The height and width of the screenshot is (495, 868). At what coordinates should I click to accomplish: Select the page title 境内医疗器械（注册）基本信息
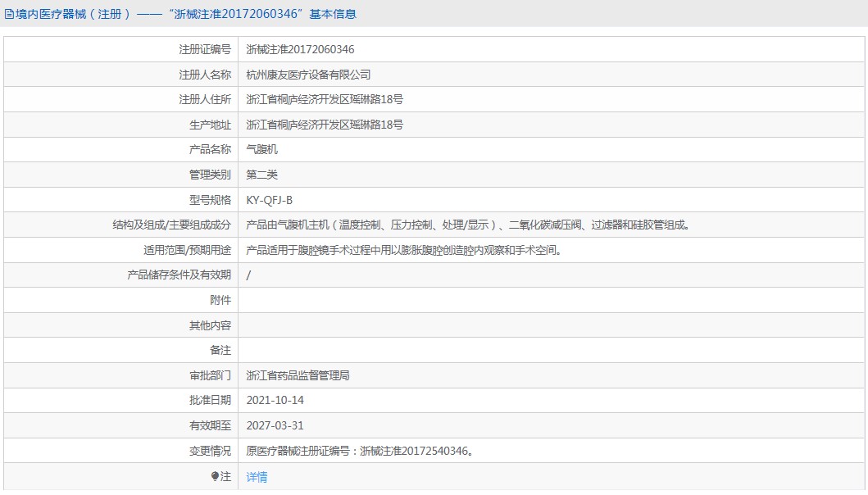click(185, 14)
